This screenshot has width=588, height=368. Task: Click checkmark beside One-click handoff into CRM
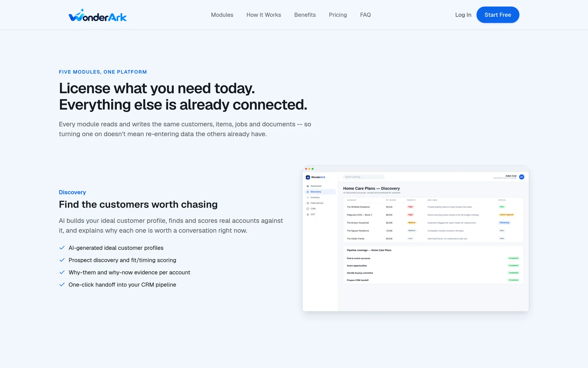click(x=62, y=285)
